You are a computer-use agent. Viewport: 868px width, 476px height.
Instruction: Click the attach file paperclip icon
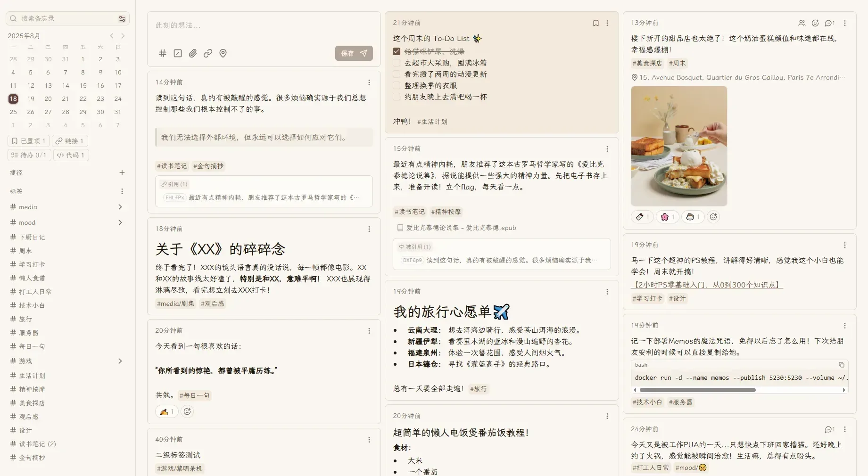[x=193, y=53]
